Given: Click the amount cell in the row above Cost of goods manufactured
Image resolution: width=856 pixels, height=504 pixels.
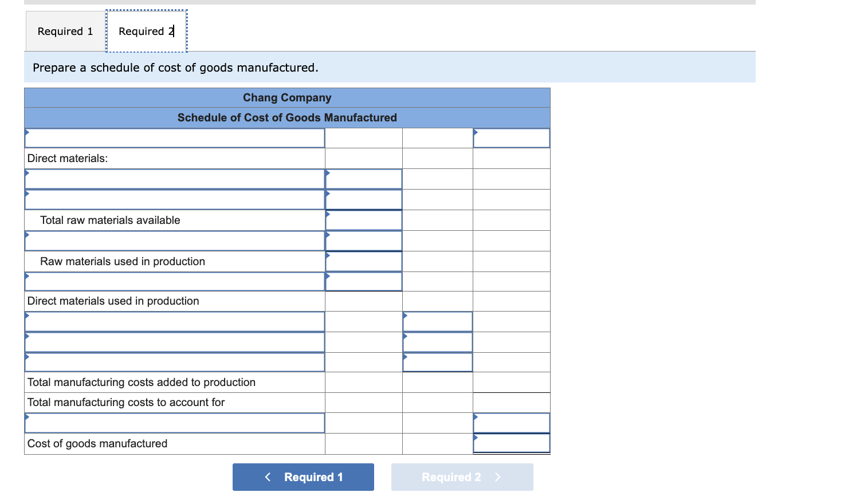Looking at the screenshot, I should click(511, 423).
